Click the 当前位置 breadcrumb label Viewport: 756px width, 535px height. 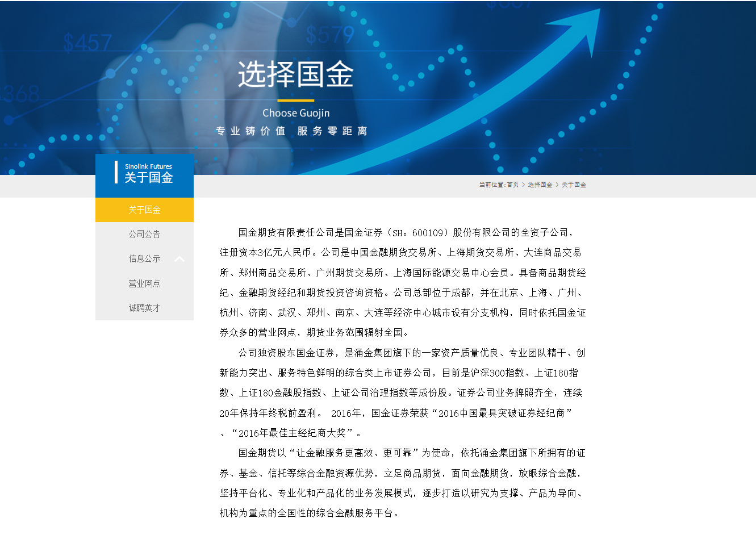coord(492,185)
